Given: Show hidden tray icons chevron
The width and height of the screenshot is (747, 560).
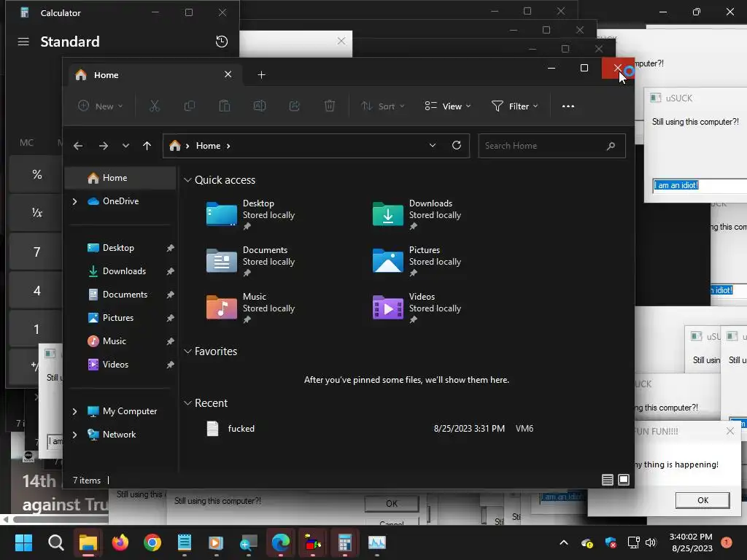Looking at the screenshot, I should [564, 542].
